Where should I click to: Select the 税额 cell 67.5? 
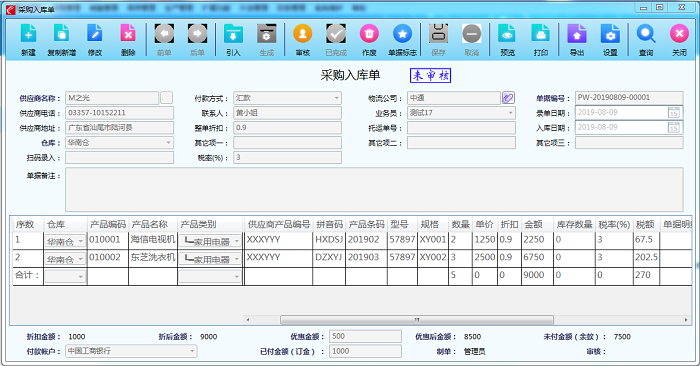(646, 241)
